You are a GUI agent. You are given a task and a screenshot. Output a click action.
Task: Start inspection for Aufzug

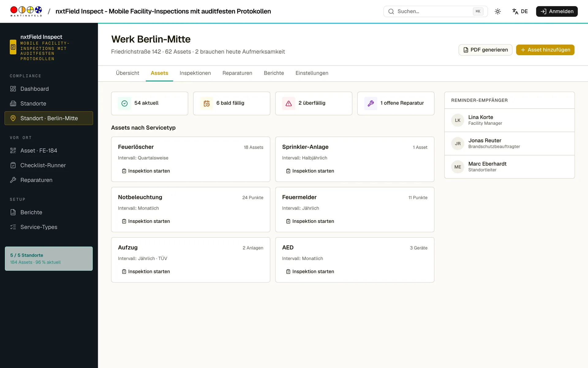tap(146, 271)
